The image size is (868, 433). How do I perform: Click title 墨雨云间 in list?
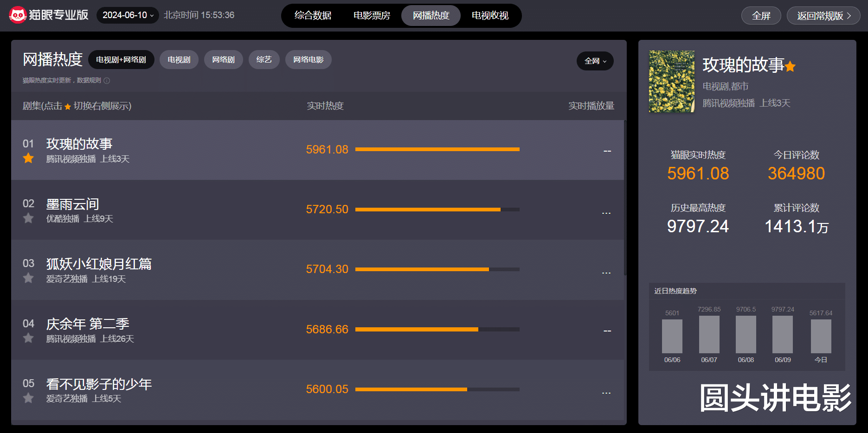(72, 204)
